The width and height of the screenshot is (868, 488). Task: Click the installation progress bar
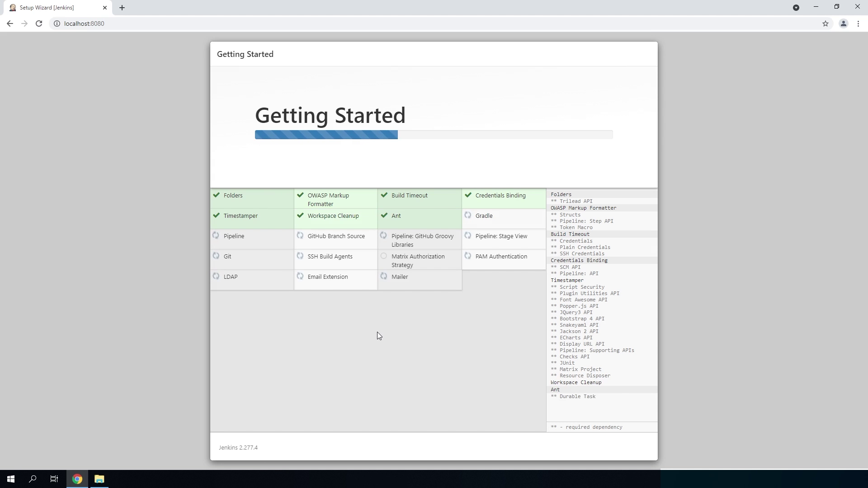(x=433, y=135)
